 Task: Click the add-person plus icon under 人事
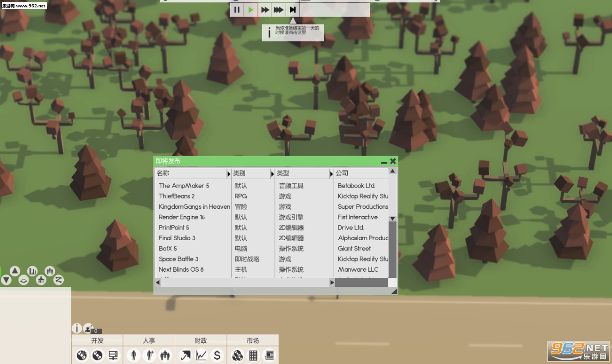[x=149, y=355]
